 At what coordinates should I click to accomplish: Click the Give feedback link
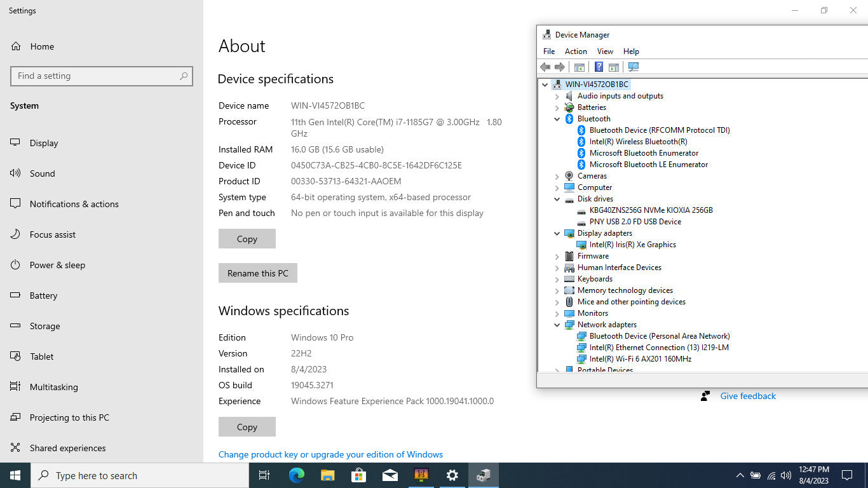748,396
